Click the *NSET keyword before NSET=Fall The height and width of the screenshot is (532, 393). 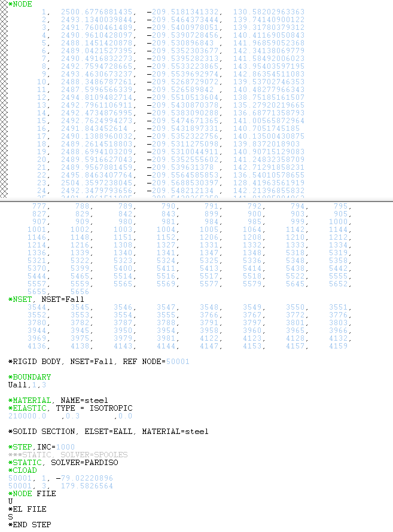click(x=20, y=299)
